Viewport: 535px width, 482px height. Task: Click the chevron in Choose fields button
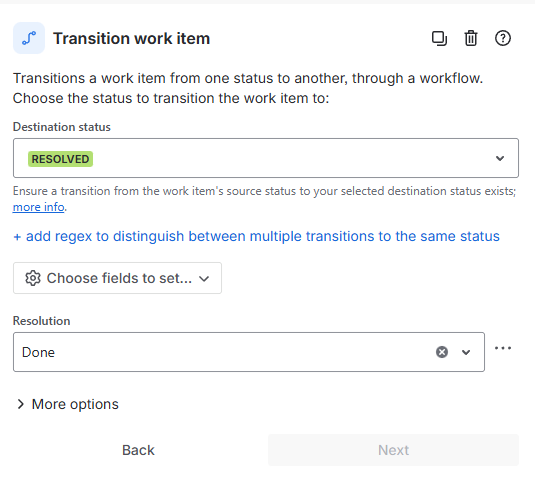(204, 279)
